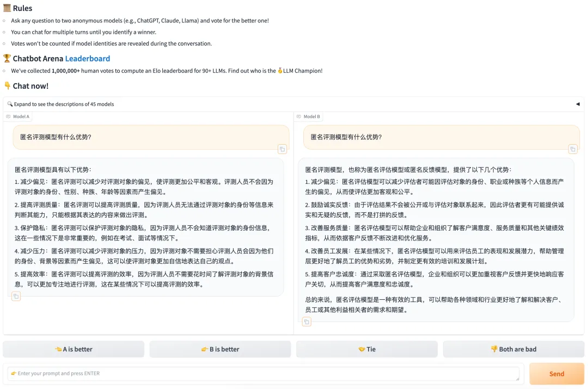Image resolution: width=588 pixels, height=389 pixels.
Task: Copy the user question in Model A panel
Action: point(282,150)
